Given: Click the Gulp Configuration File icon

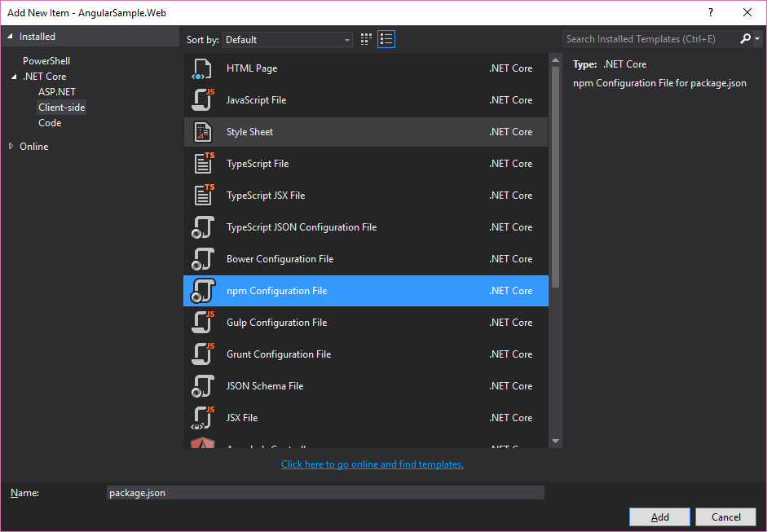Looking at the screenshot, I should tap(204, 322).
